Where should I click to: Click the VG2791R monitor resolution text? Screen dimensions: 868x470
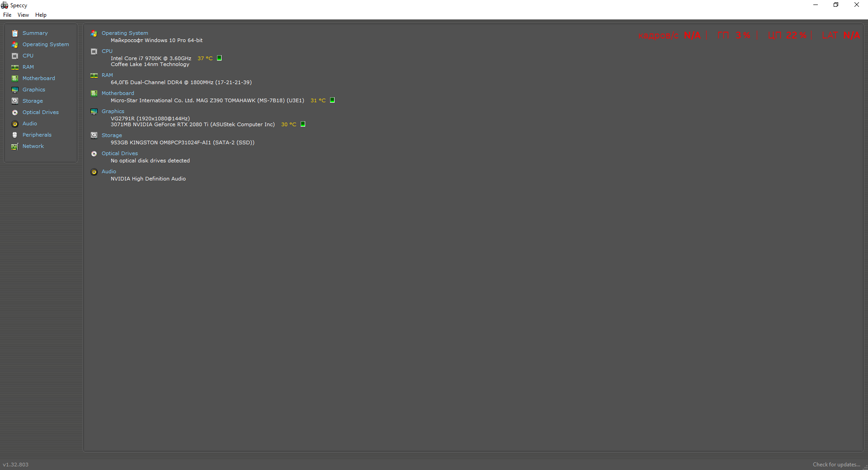(150, 119)
